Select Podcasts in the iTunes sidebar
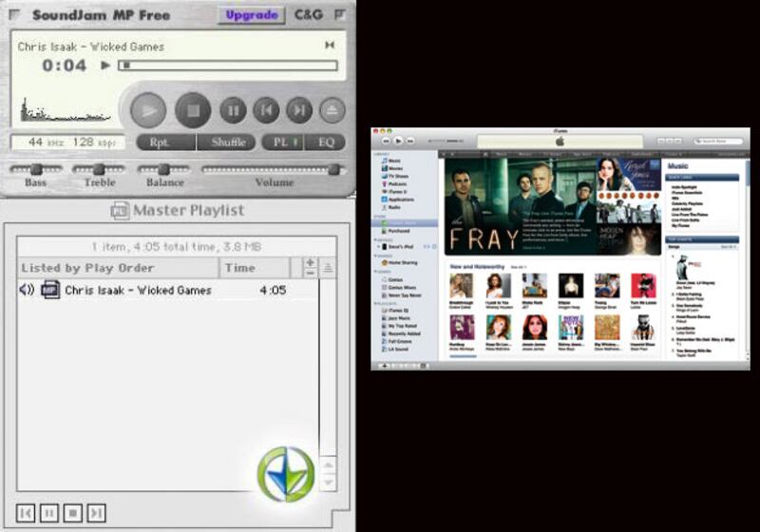 (394, 183)
